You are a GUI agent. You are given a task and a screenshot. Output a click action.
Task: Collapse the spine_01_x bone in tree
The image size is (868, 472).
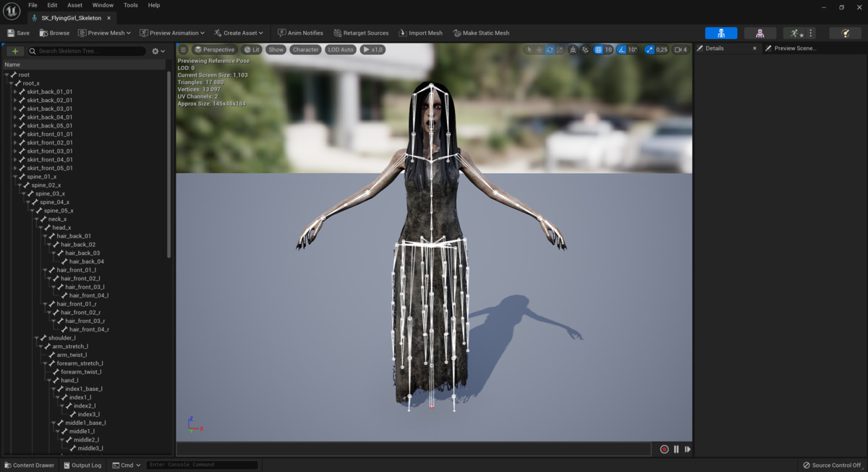16,177
